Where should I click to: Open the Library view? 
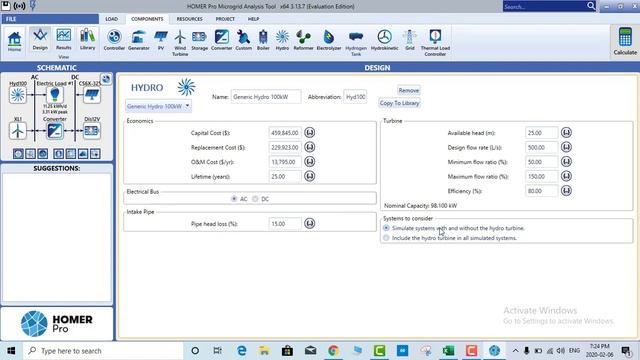point(87,40)
